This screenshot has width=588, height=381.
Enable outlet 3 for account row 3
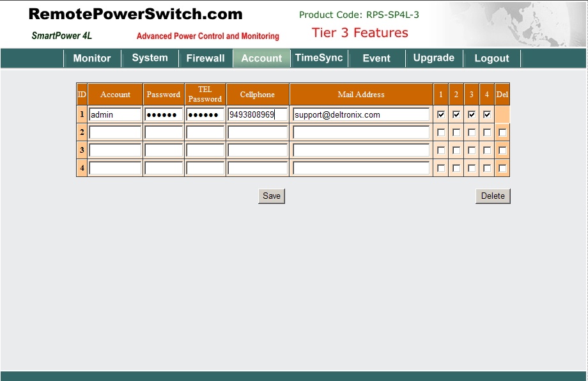coord(472,150)
